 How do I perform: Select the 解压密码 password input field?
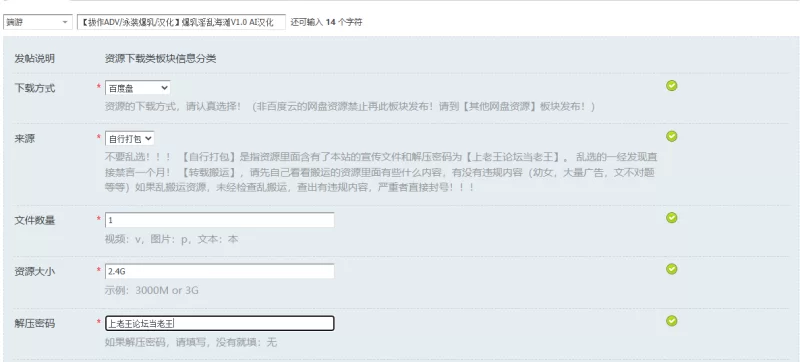(x=219, y=323)
